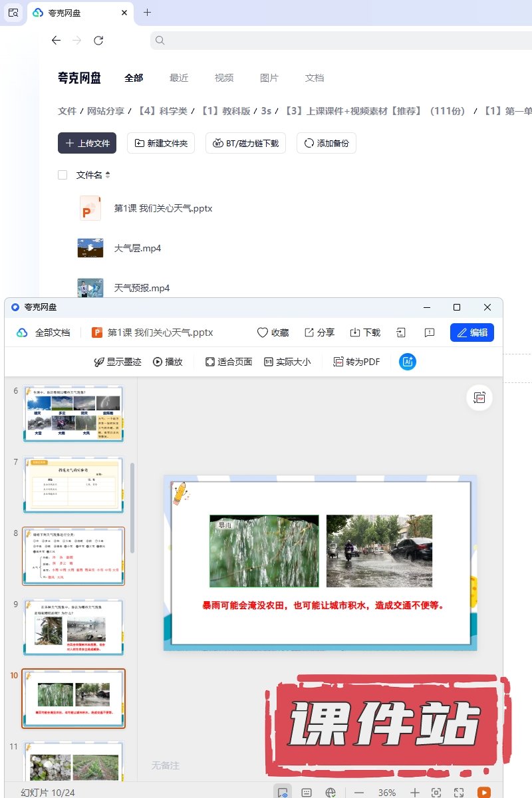Toggle the select-all checkbox beside 文件名

(63, 175)
